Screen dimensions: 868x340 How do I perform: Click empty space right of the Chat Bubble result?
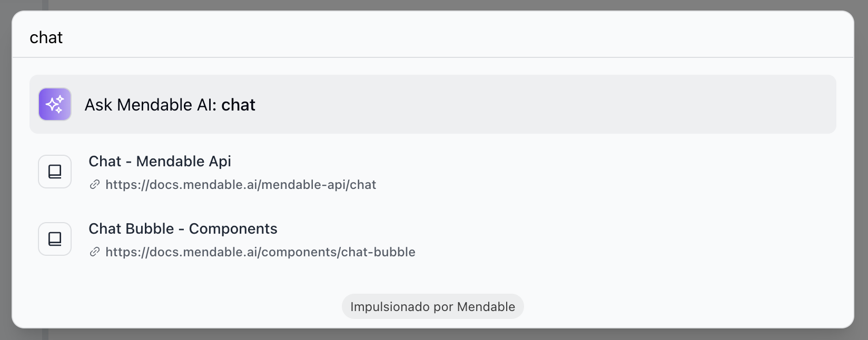tap(632, 239)
